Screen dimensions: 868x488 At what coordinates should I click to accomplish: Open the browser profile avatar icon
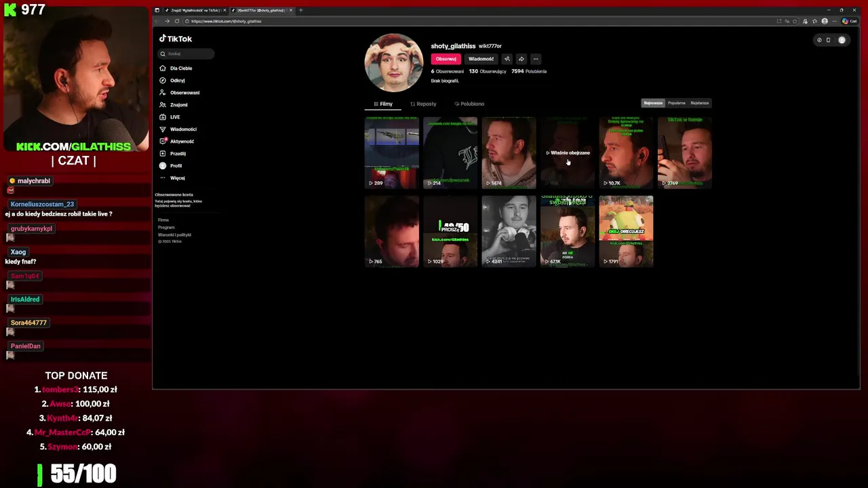(x=825, y=21)
